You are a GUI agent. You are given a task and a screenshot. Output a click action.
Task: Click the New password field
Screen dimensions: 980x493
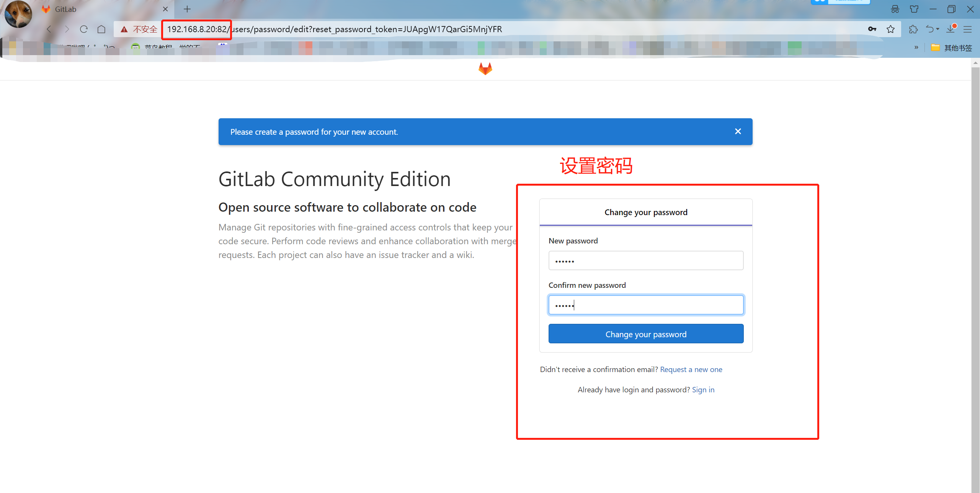coord(646,261)
